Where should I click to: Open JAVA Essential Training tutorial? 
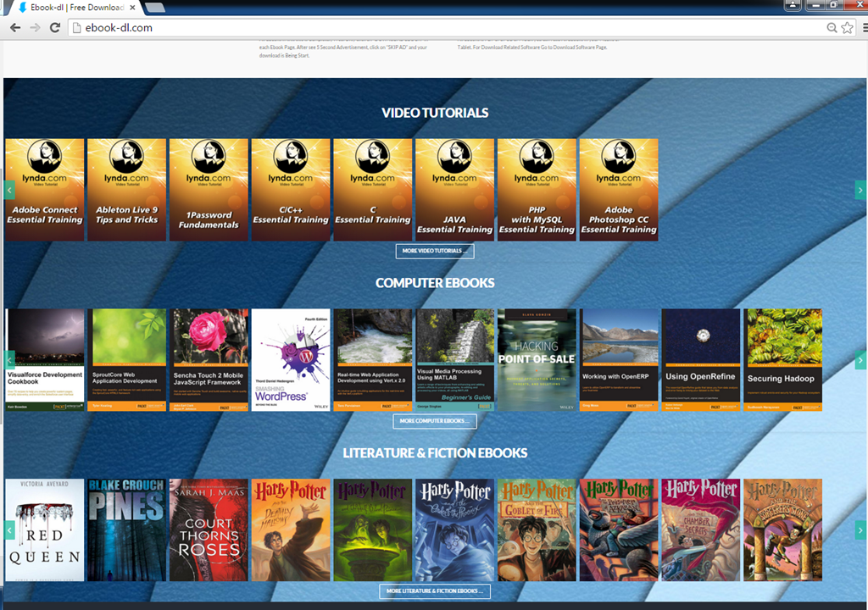[x=454, y=190]
